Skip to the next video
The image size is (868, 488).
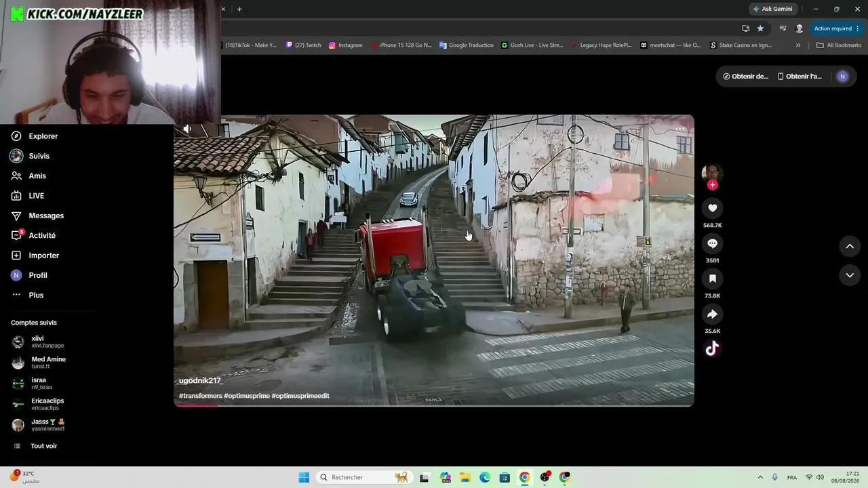click(x=850, y=275)
